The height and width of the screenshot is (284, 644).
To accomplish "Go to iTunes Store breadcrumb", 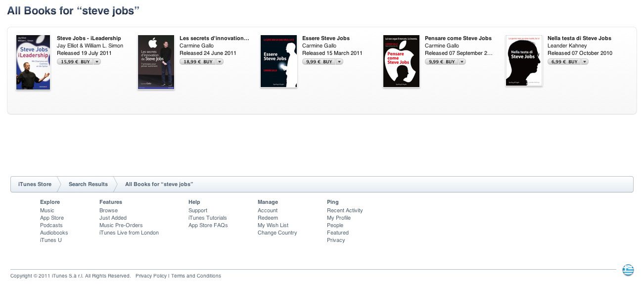I will (35, 184).
